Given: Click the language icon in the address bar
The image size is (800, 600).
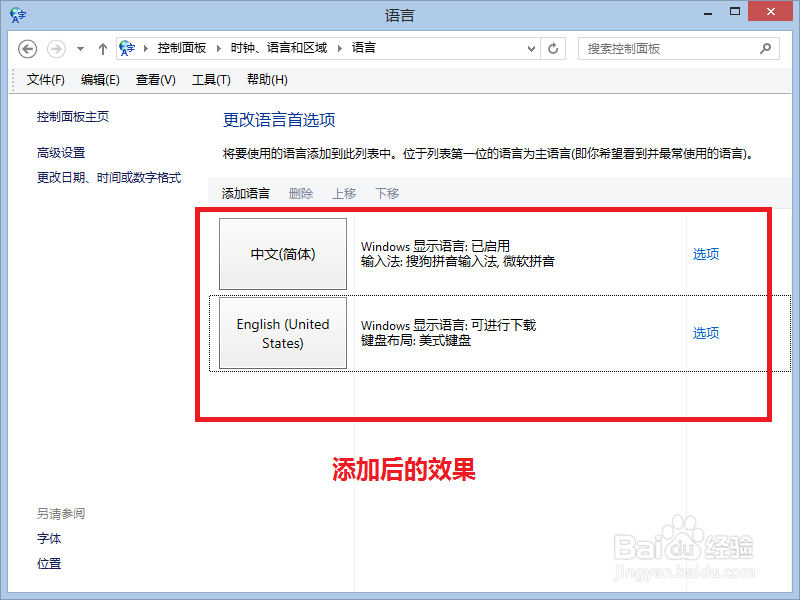Looking at the screenshot, I should [127, 47].
